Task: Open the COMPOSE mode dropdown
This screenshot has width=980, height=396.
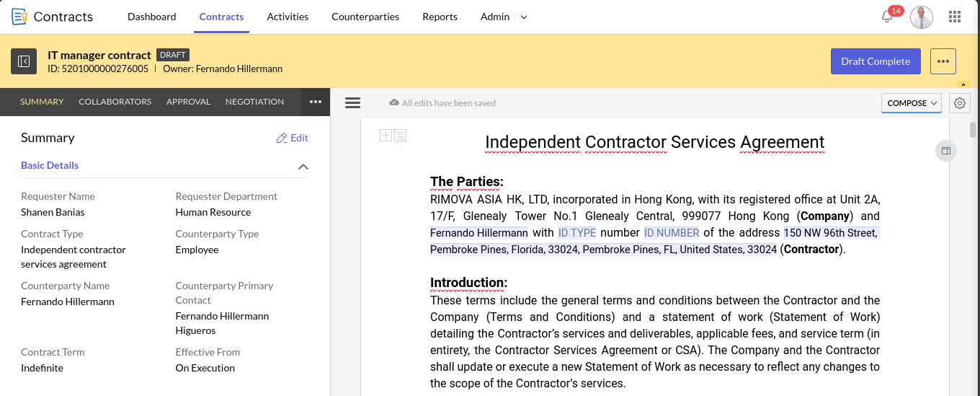Action: pyautogui.click(x=912, y=103)
